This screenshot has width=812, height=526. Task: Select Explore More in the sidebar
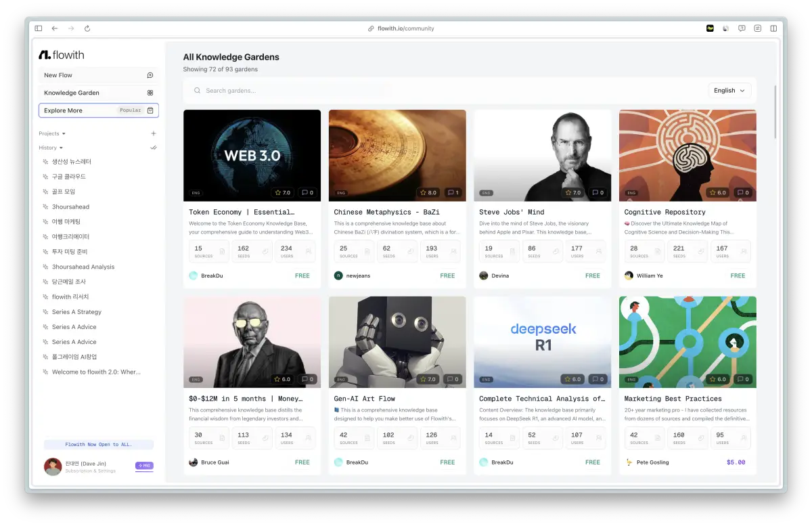click(99, 110)
